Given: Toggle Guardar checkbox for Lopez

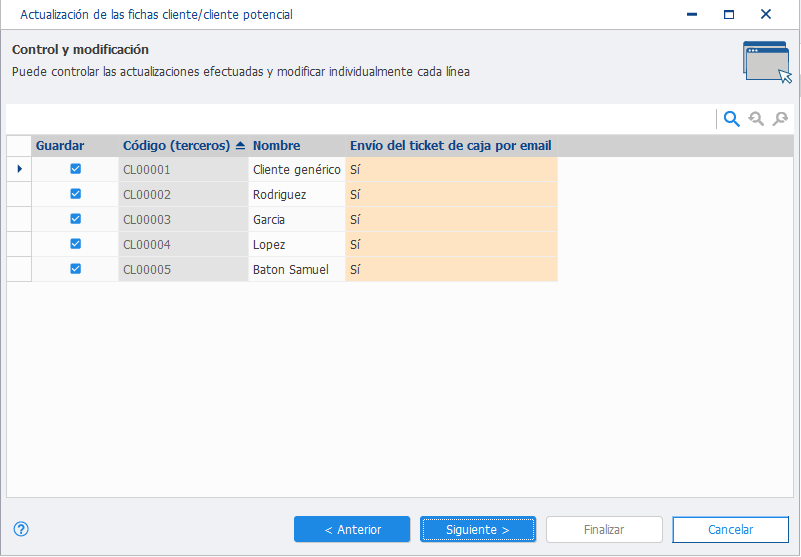Looking at the screenshot, I should [x=76, y=244].
